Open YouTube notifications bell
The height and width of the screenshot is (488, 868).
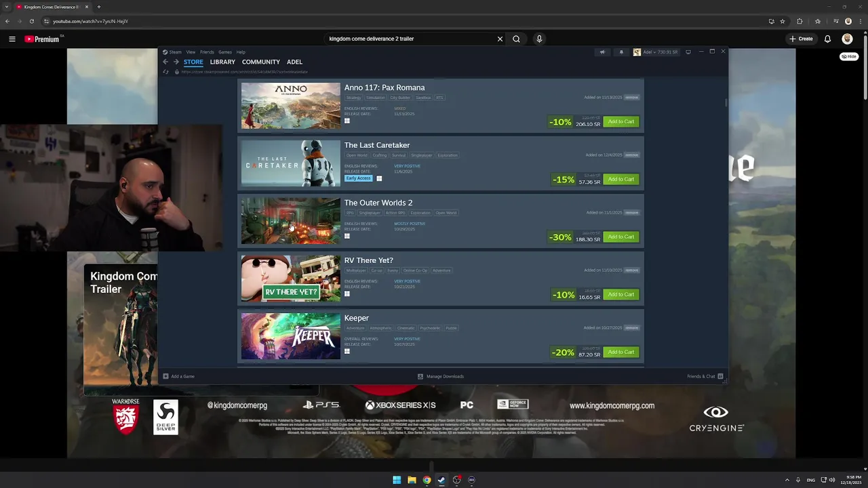point(827,39)
